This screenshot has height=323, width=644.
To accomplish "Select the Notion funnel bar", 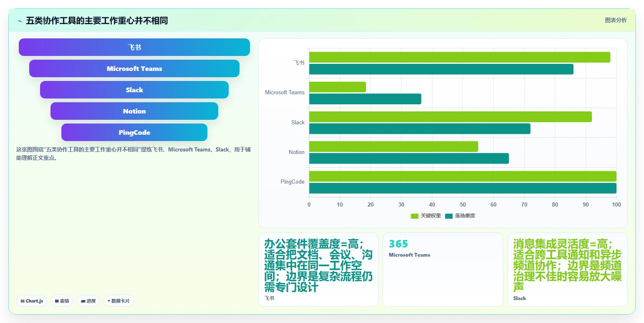I will [134, 111].
